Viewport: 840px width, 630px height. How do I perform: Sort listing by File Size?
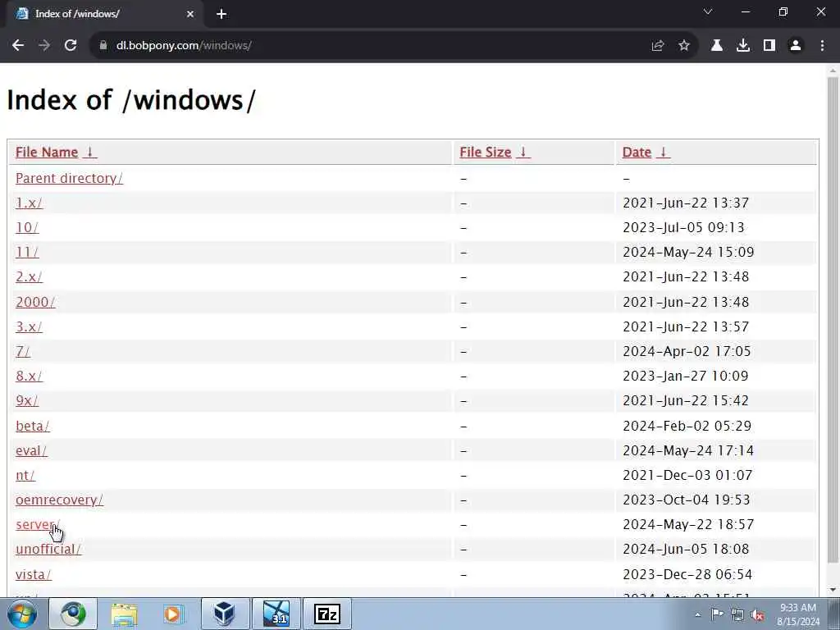click(486, 152)
